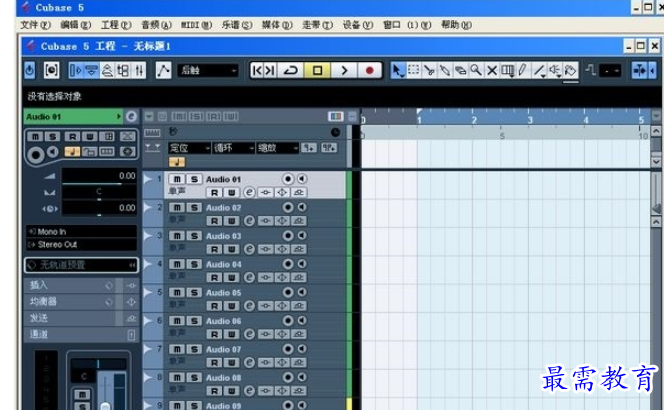This screenshot has height=410, width=664.
Task: Open the automation mode dropdown in toolbar
Action: pyautogui.click(x=208, y=70)
